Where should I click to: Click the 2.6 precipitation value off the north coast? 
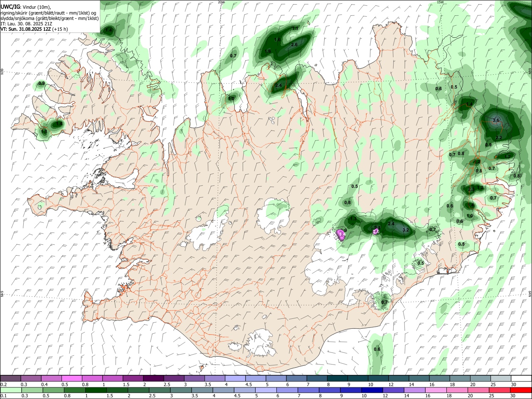point(294,44)
